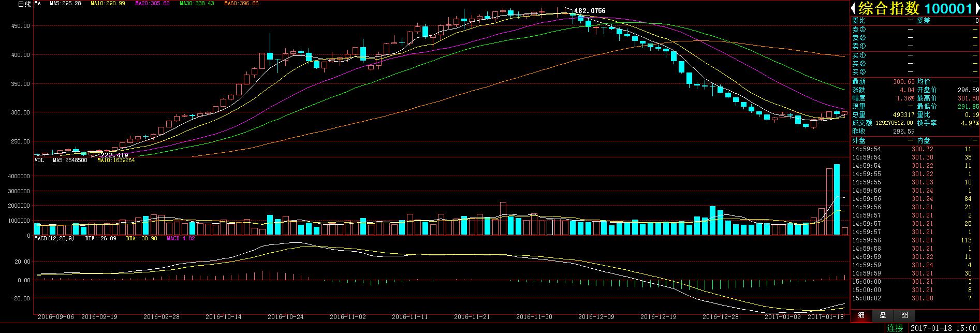This screenshot has height=333, width=980.
Task: Switch to the 盘 tab
Action: (883, 315)
